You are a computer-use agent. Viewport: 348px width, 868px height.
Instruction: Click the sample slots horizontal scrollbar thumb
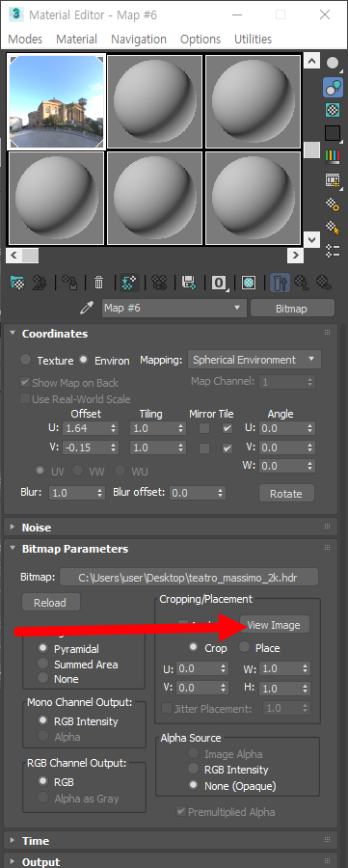tap(31, 256)
